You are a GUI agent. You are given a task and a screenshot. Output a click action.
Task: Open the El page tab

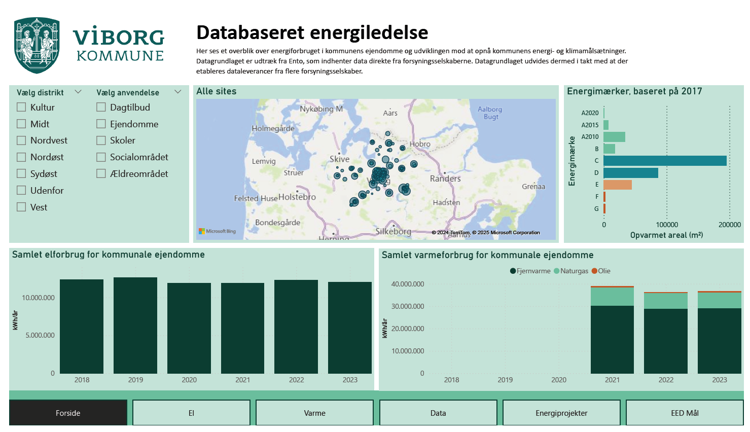tap(191, 412)
